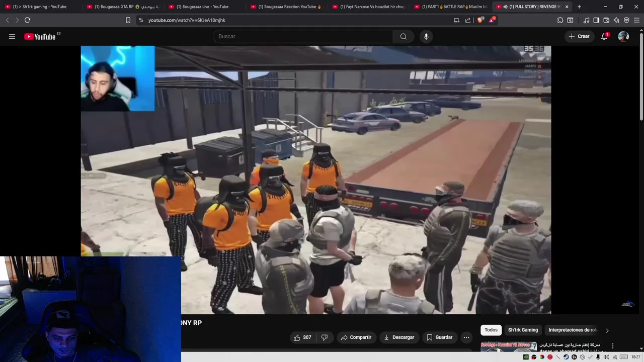Close the FULL STORY REVENGE tab
The image size is (644, 362).
(567, 7)
